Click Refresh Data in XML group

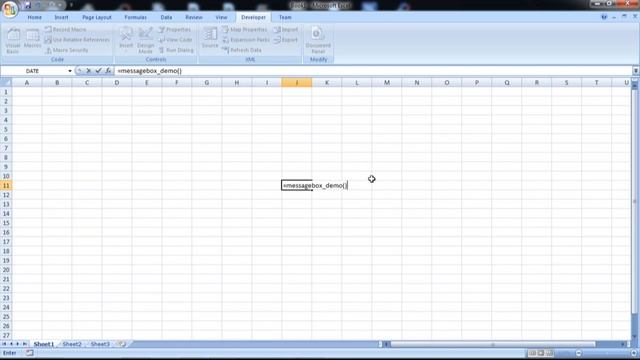click(242, 50)
